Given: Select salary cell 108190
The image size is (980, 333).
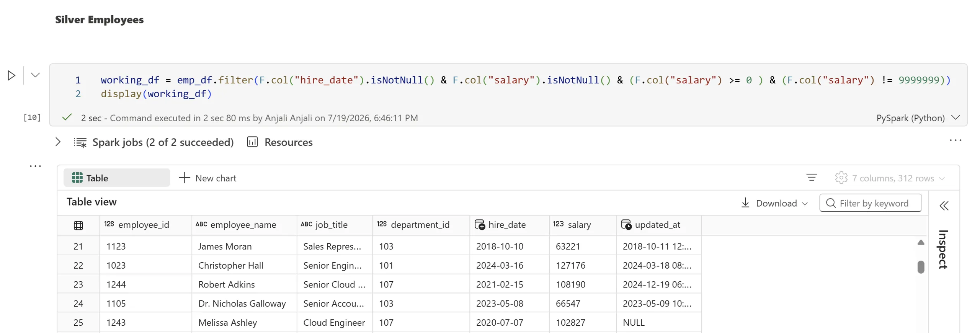Looking at the screenshot, I should [x=583, y=284].
